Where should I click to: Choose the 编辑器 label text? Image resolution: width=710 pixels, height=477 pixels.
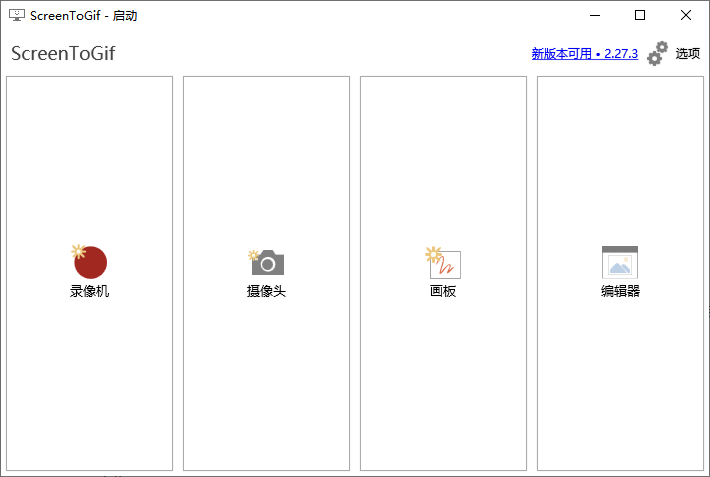[x=620, y=292]
